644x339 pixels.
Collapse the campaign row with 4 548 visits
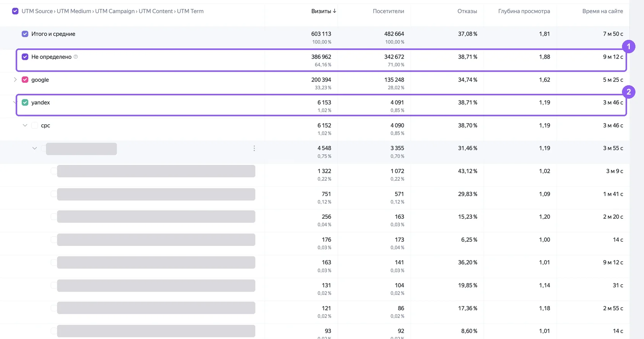point(34,148)
